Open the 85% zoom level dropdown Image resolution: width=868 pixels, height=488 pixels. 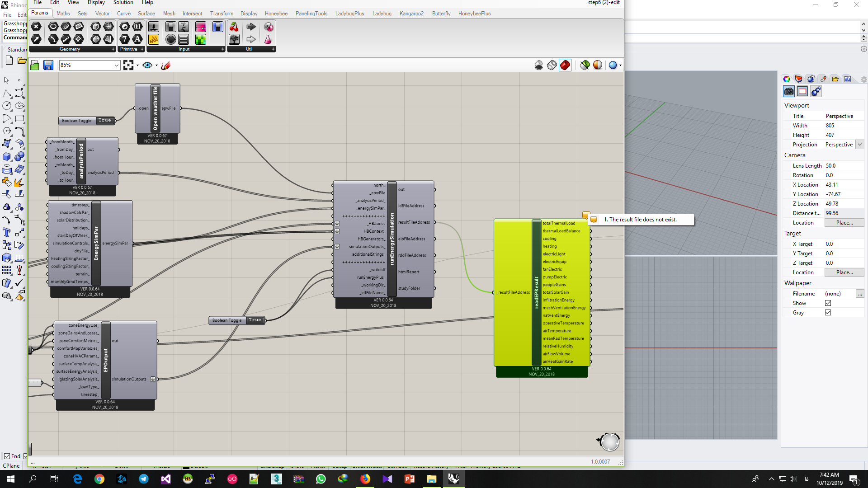116,66
